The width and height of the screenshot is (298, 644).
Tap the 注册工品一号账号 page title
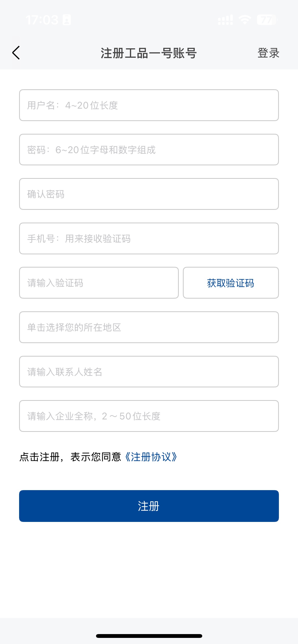[149, 53]
